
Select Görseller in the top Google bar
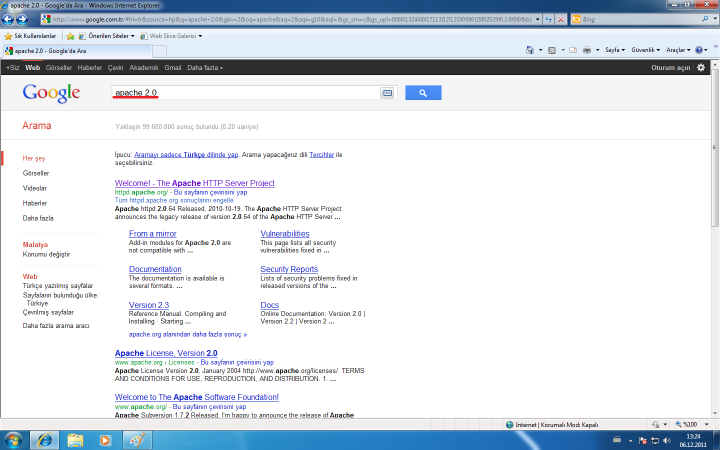pyautogui.click(x=58, y=68)
